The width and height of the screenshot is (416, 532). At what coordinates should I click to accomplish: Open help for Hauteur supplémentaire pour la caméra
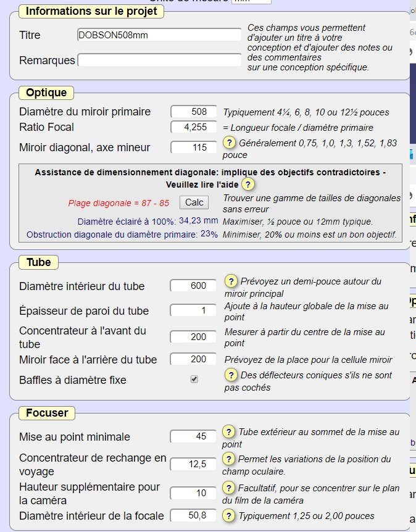click(229, 488)
